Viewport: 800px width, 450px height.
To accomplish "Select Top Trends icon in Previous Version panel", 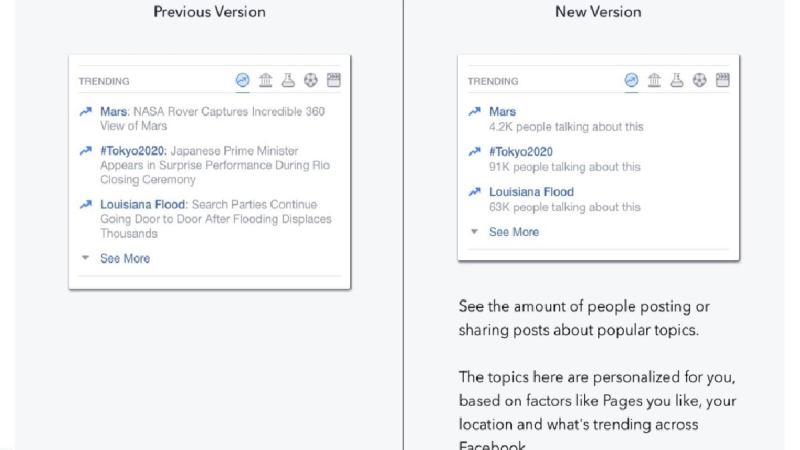I will pyautogui.click(x=242, y=80).
